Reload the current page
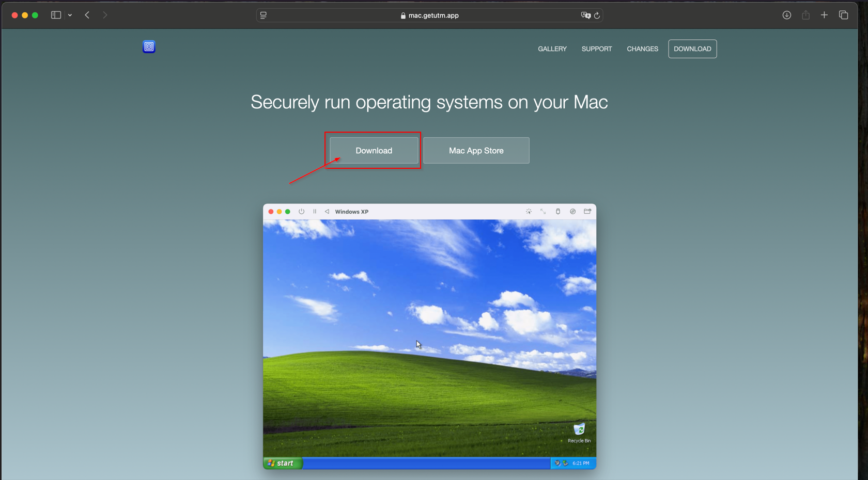Screen dimensions: 868x480 click(x=597, y=15)
